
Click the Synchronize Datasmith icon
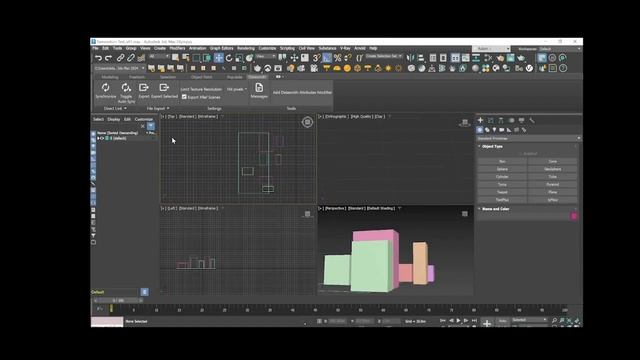[x=106, y=88]
